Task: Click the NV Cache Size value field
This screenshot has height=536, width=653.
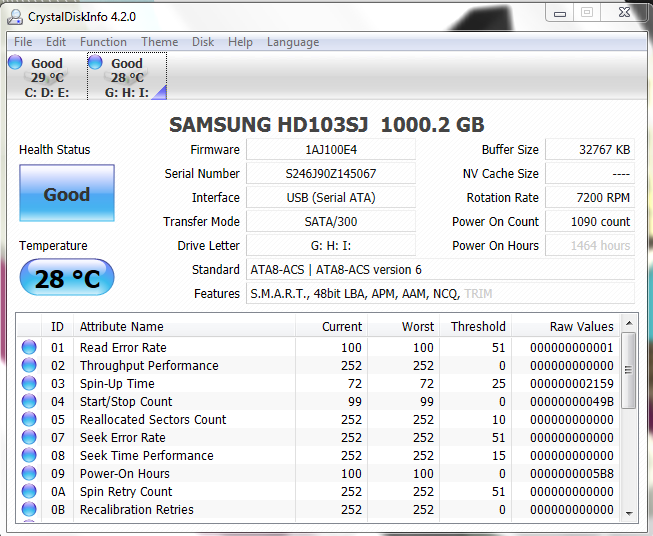Action: point(590,173)
